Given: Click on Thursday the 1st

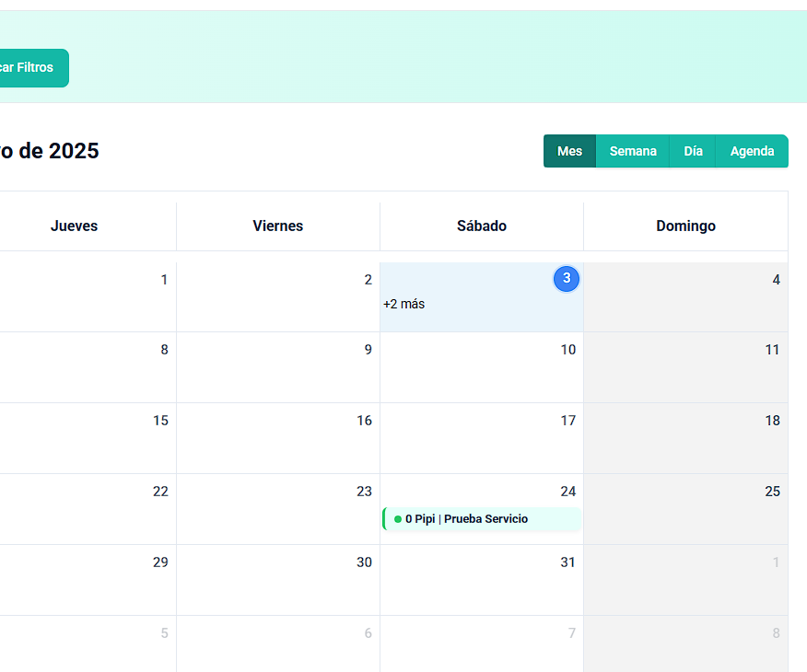Looking at the screenshot, I should [88, 296].
